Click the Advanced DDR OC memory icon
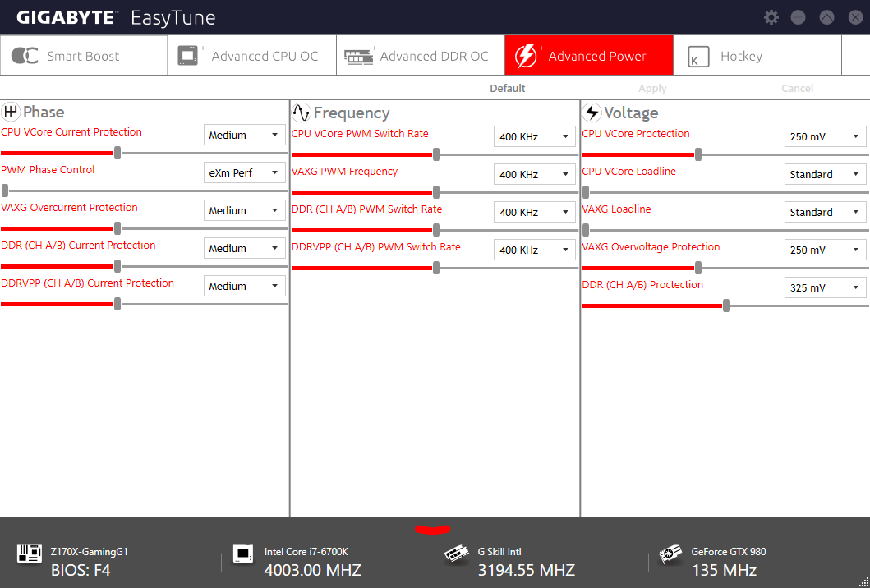This screenshot has width=870, height=588. click(x=360, y=56)
